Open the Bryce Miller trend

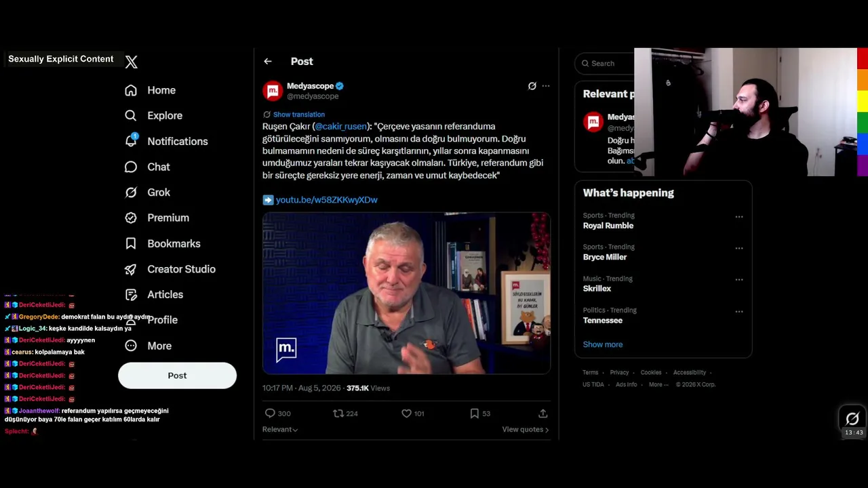tap(605, 258)
